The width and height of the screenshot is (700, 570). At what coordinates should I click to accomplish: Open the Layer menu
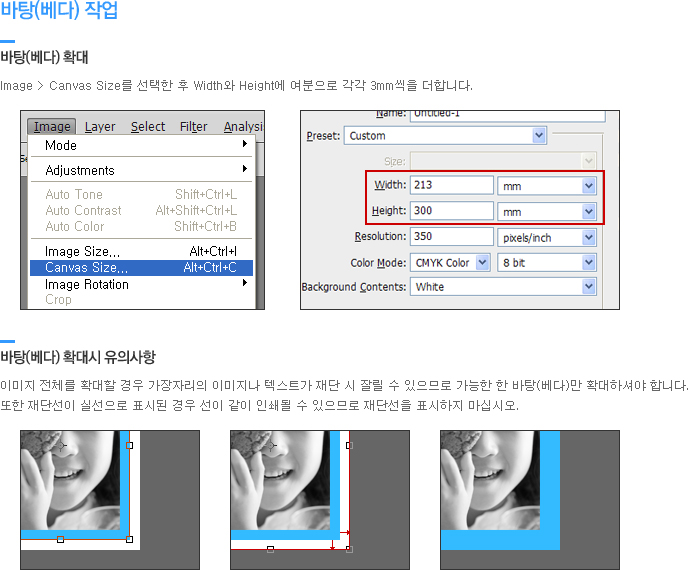coord(100,126)
